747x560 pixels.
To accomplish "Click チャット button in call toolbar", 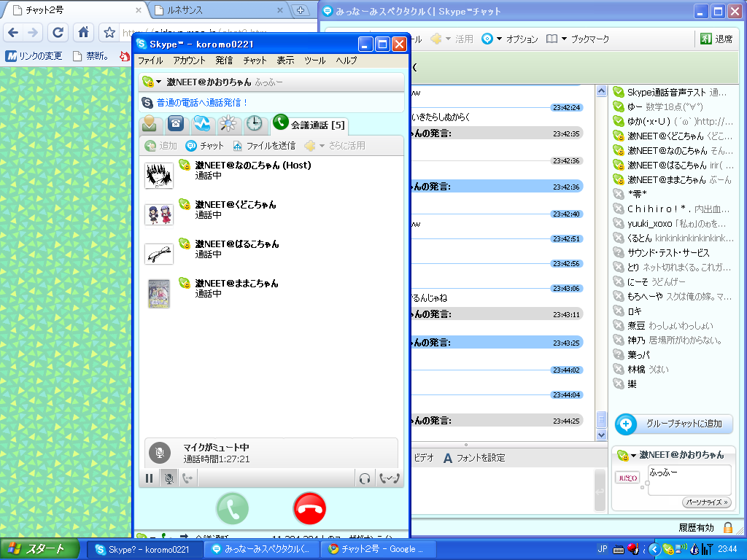I will [x=204, y=146].
